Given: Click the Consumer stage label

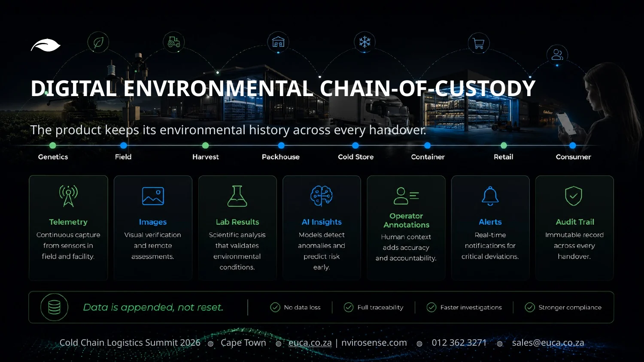Looking at the screenshot, I should pyautogui.click(x=574, y=157).
